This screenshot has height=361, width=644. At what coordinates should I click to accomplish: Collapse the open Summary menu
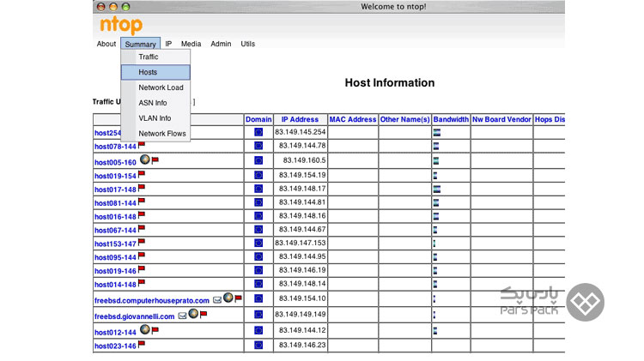(x=141, y=44)
